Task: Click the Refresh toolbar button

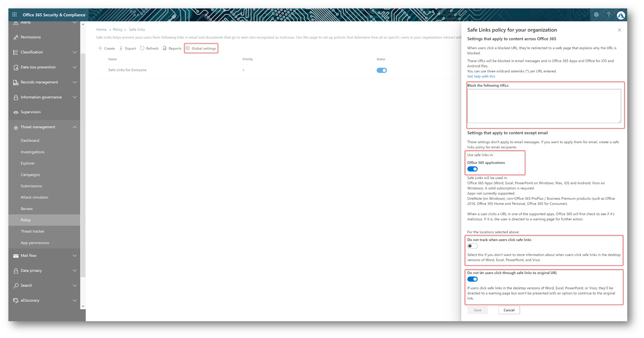Action: coord(149,48)
